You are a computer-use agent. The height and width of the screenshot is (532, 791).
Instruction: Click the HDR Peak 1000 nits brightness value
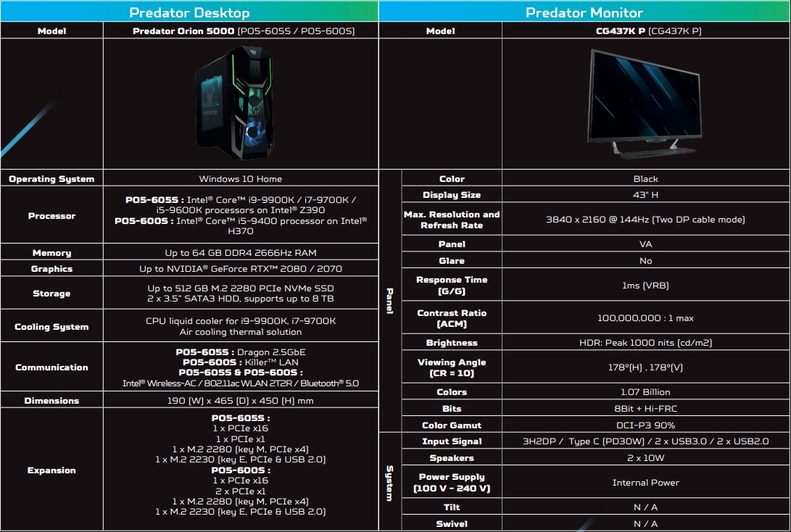(645, 343)
